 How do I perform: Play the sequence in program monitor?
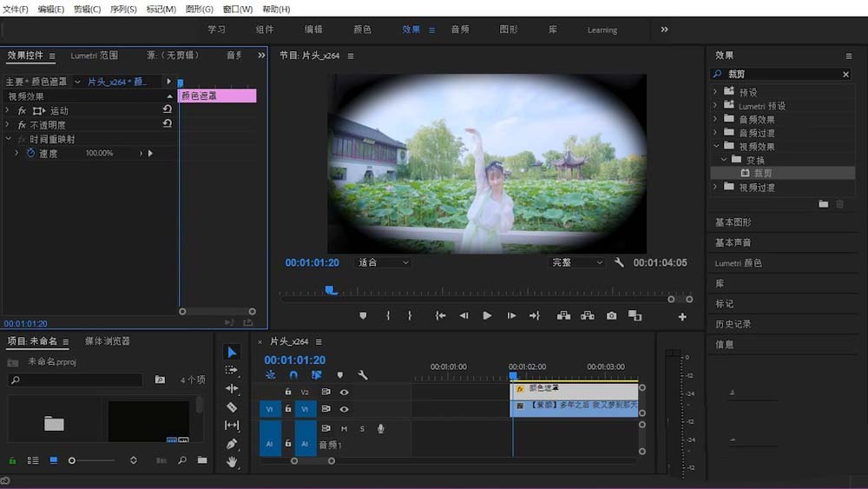tap(487, 315)
